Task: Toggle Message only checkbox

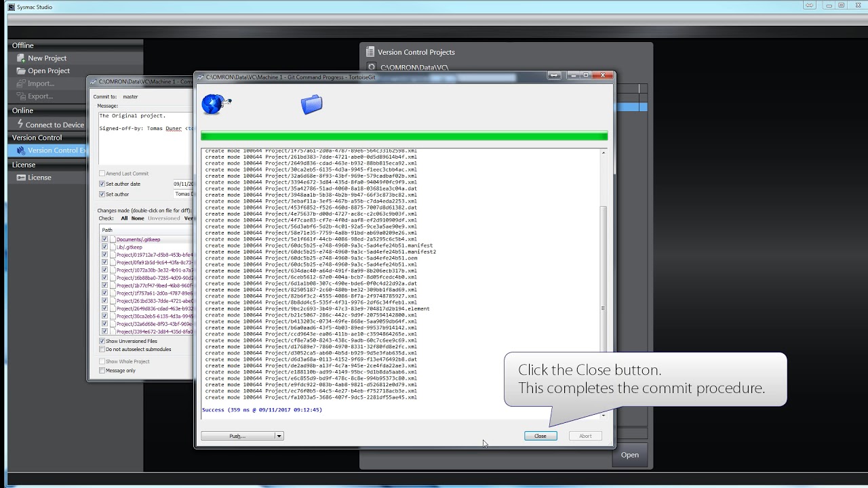Action: [x=102, y=371]
